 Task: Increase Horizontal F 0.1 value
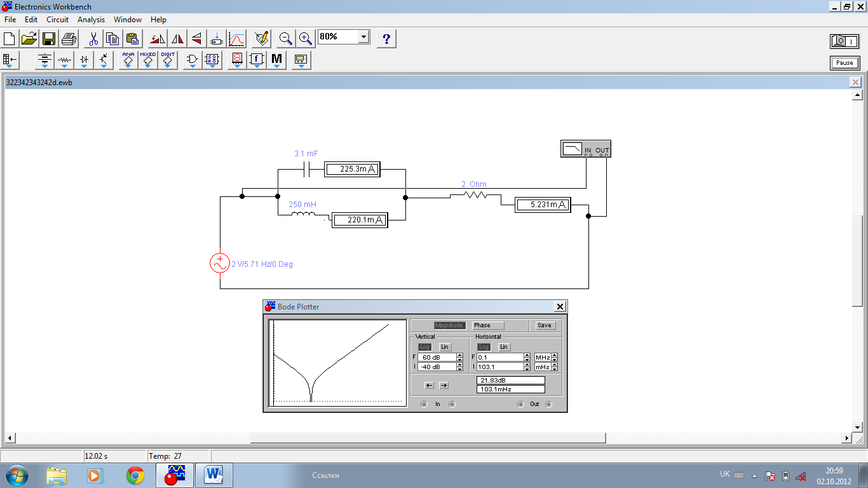527,355
